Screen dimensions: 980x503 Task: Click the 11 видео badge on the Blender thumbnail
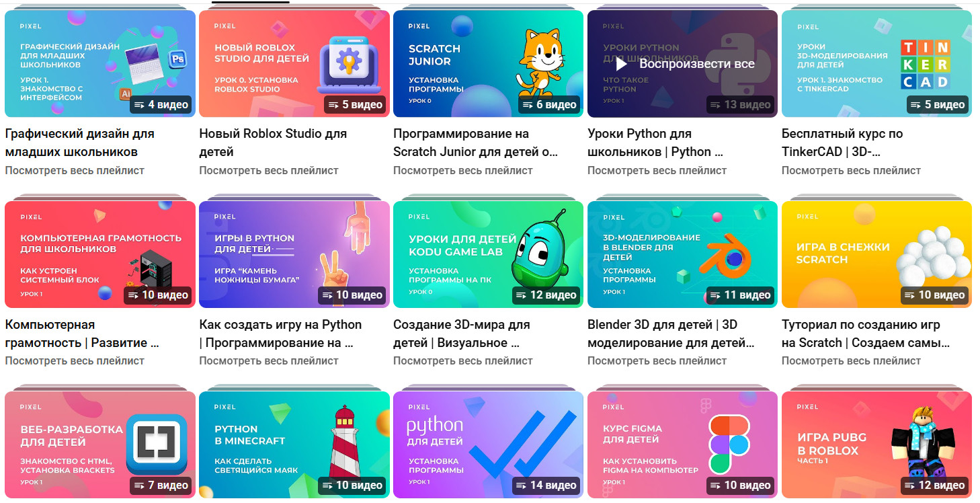(740, 295)
